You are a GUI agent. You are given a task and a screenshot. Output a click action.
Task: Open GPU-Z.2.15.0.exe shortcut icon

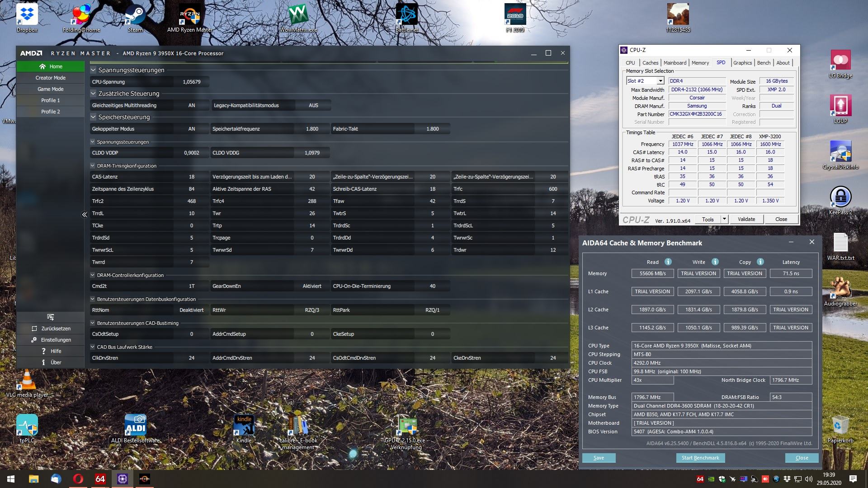click(406, 432)
